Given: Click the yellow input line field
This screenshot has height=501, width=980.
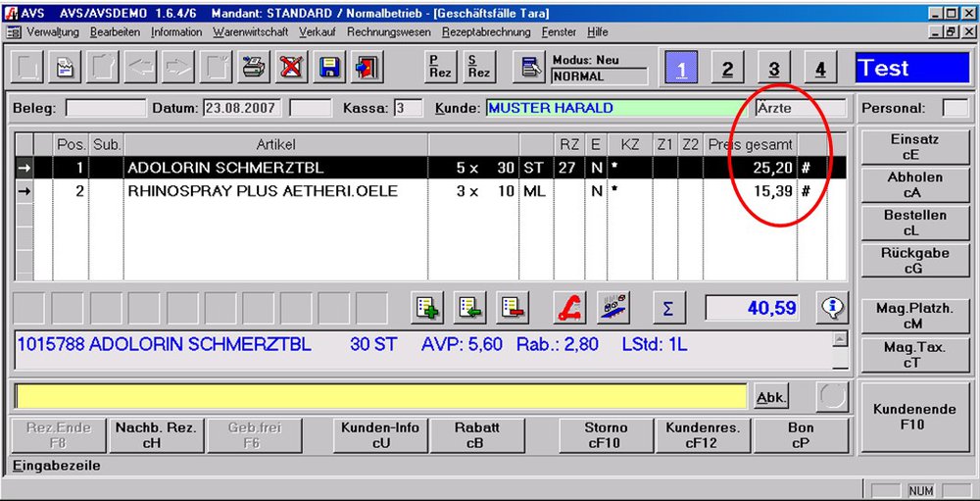Looking at the screenshot, I should [380, 396].
